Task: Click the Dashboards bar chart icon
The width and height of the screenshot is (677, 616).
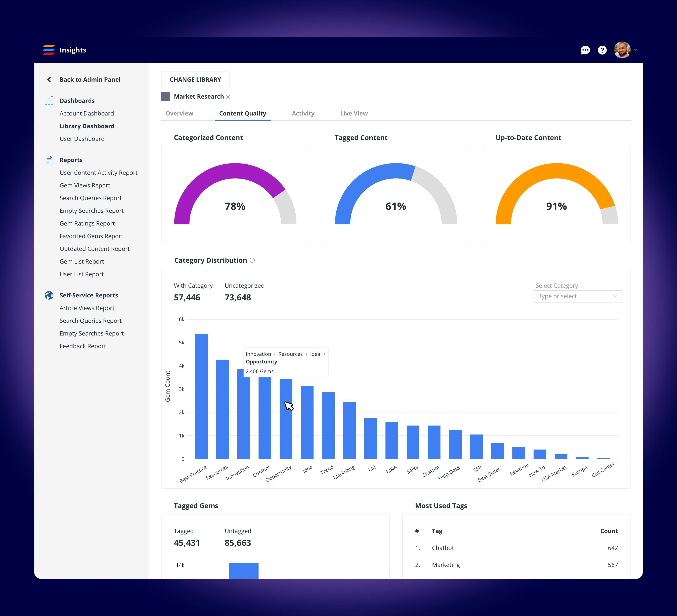Action: [x=49, y=101]
